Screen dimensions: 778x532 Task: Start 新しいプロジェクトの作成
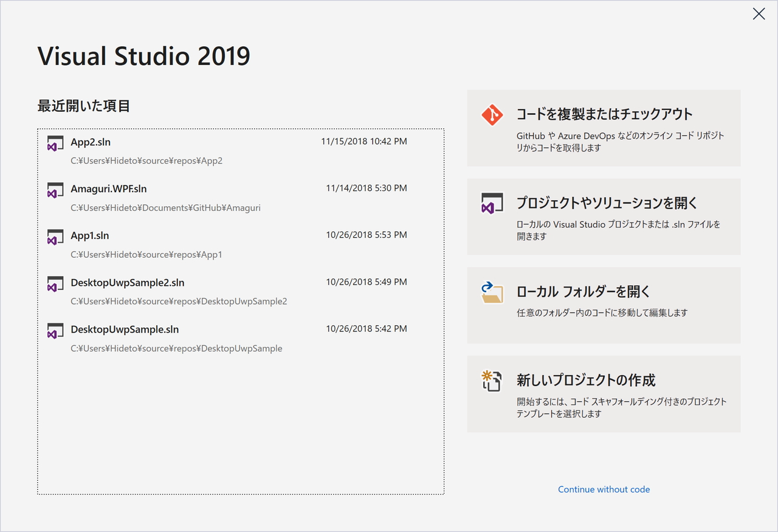(x=604, y=394)
